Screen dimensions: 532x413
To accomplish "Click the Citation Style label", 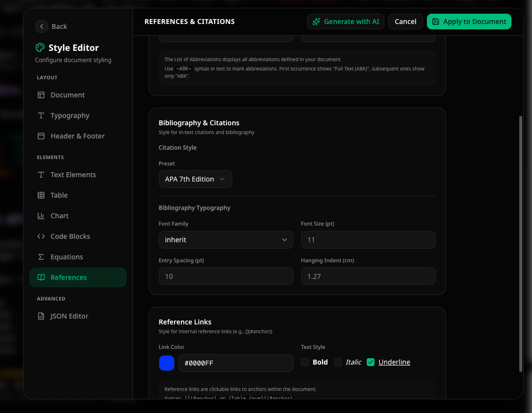I will coord(177,148).
